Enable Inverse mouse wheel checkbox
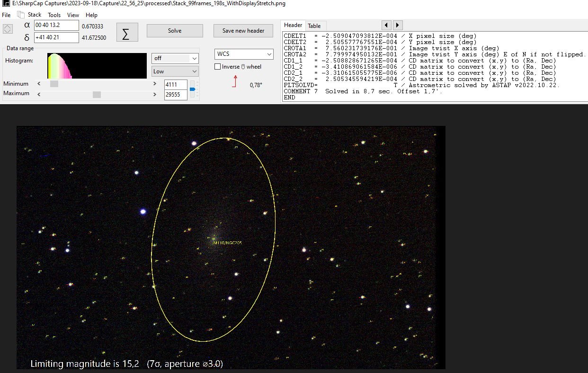Image resolution: width=588 pixels, height=373 pixels. [218, 67]
